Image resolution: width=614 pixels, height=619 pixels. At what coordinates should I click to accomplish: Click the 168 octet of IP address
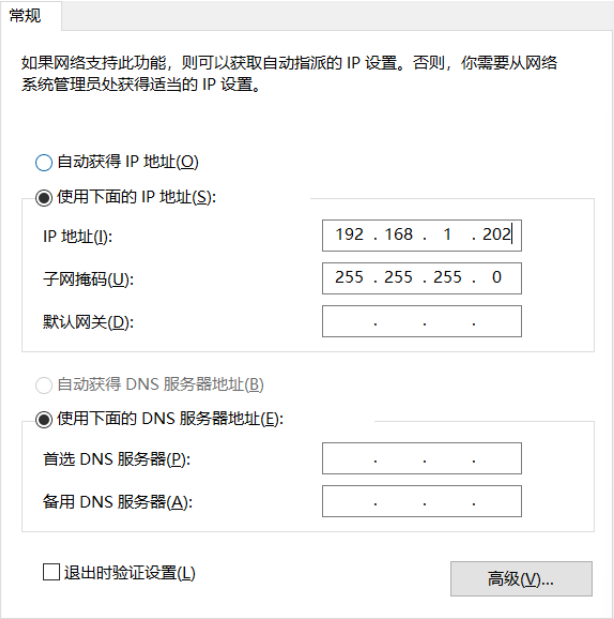tap(399, 236)
